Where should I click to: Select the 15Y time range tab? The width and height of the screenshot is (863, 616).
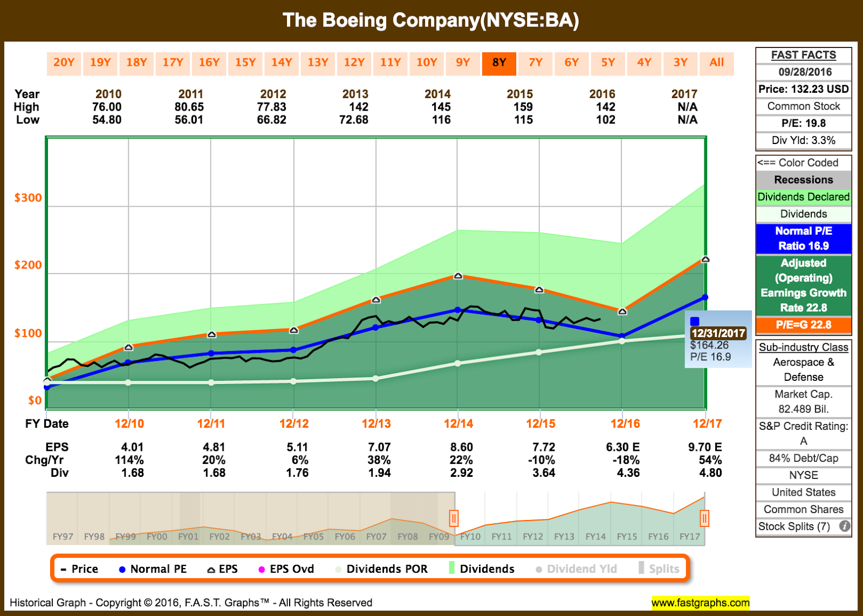point(245,64)
